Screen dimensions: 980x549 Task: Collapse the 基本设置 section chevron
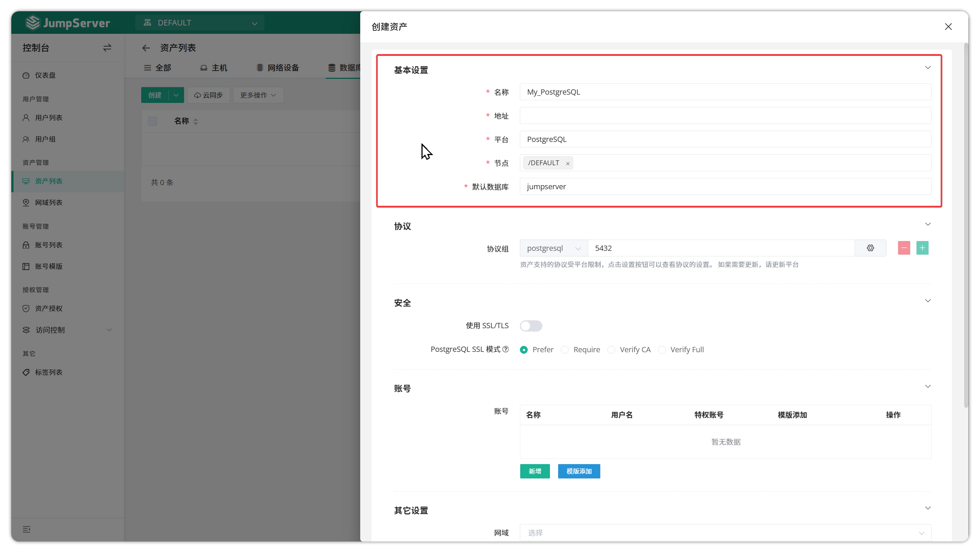coord(927,68)
